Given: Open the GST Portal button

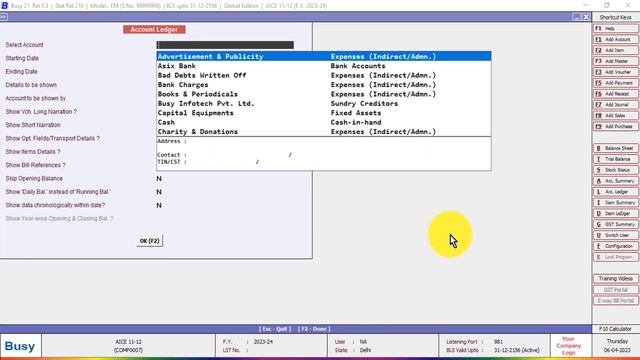Looking at the screenshot, I should pyautogui.click(x=616, y=290).
